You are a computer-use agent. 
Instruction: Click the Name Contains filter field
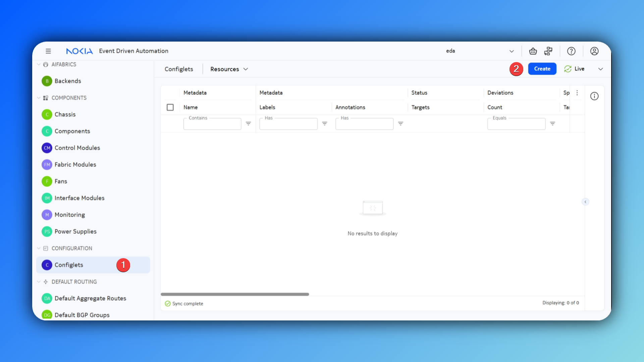click(212, 124)
